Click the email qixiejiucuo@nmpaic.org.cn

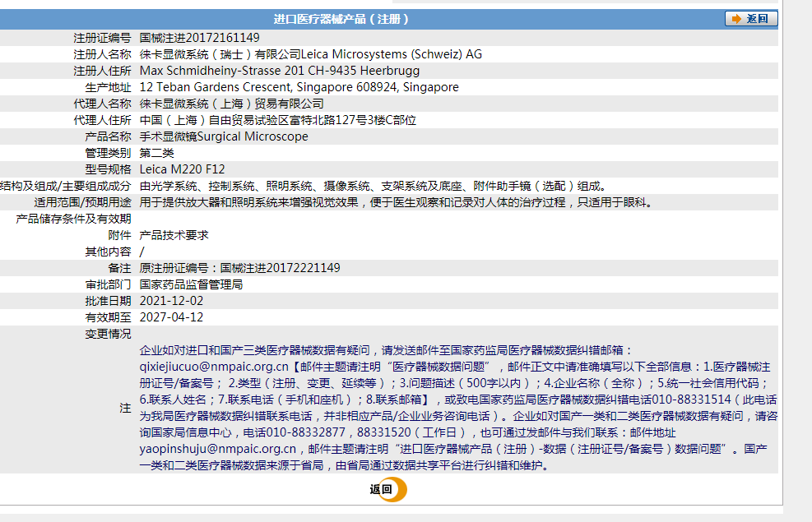tap(214, 367)
